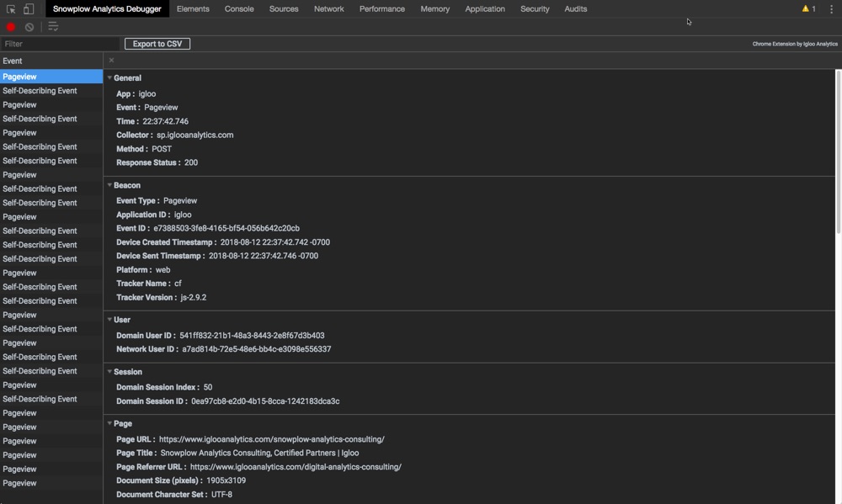Viewport: 842px width, 504px height.
Task: Open the Application tab
Action: point(485,8)
